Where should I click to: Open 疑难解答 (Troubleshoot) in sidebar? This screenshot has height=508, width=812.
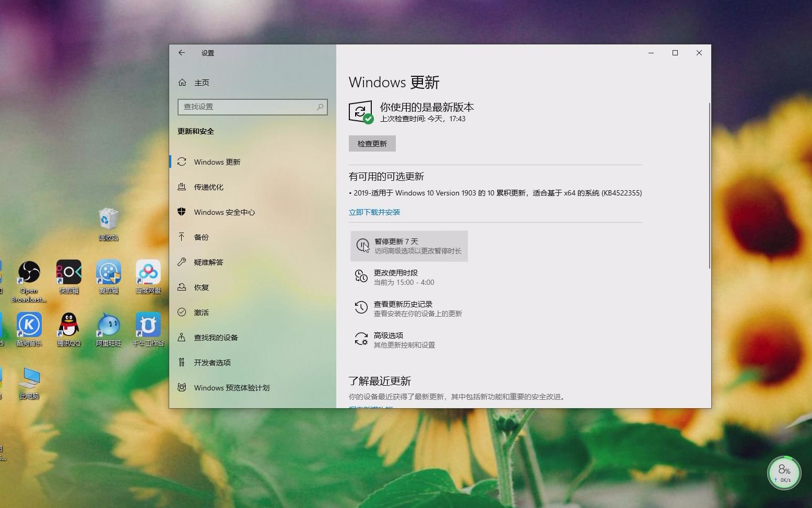tap(209, 262)
